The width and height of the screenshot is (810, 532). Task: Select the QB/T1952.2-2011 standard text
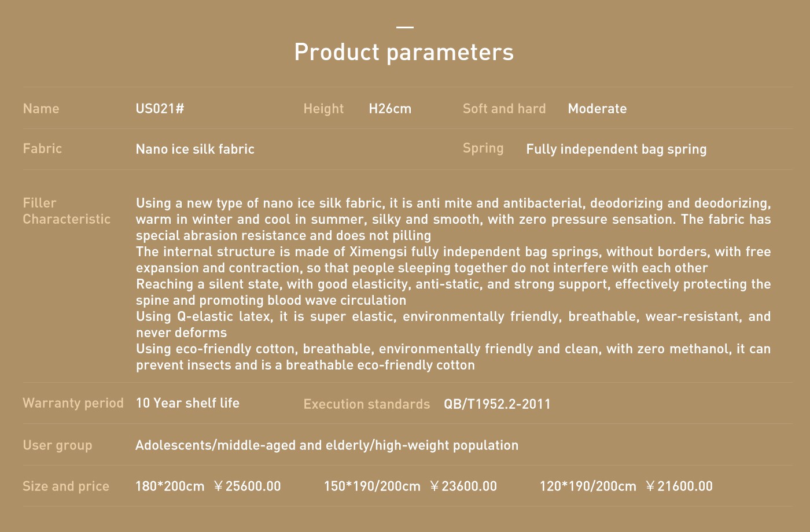(x=498, y=404)
